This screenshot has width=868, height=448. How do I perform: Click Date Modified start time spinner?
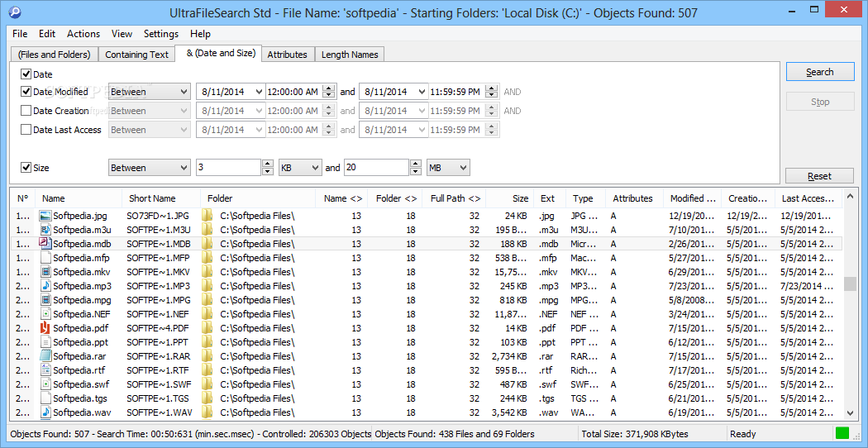[329, 92]
